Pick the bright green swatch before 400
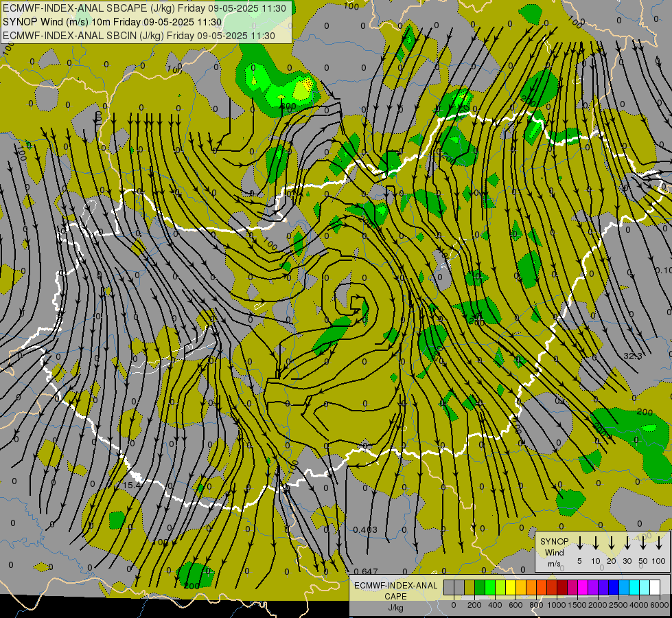Viewport: 672px width, 618px height. [x=490, y=587]
